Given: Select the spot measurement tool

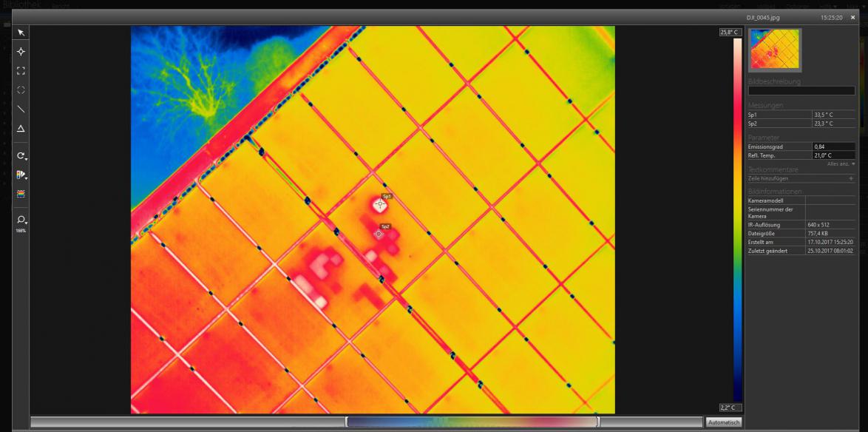Looking at the screenshot, I should pos(21,51).
